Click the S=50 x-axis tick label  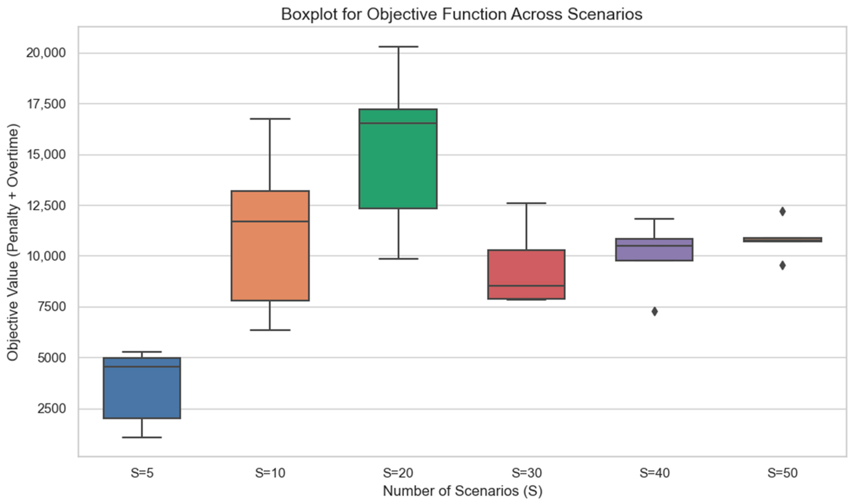(x=782, y=473)
